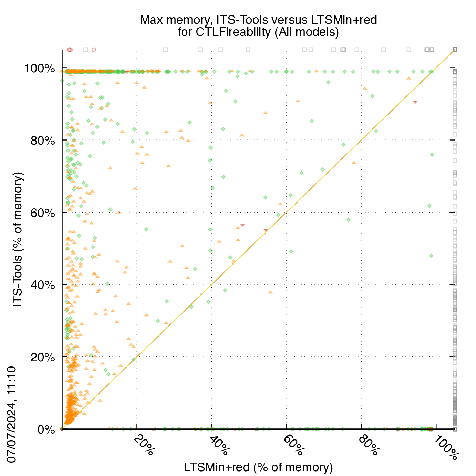Click the timestamp '07/07/2024, 11:10'

point(12,415)
